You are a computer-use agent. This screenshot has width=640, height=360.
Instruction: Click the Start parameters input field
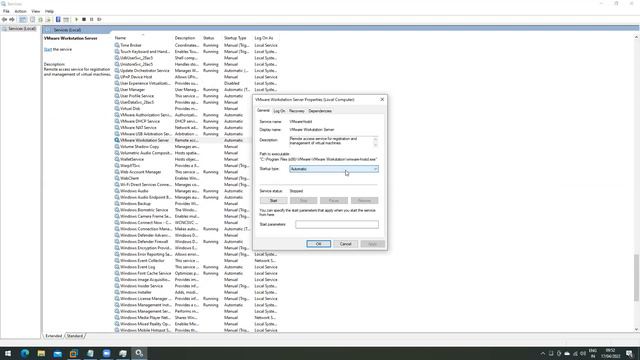click(337, 224)
